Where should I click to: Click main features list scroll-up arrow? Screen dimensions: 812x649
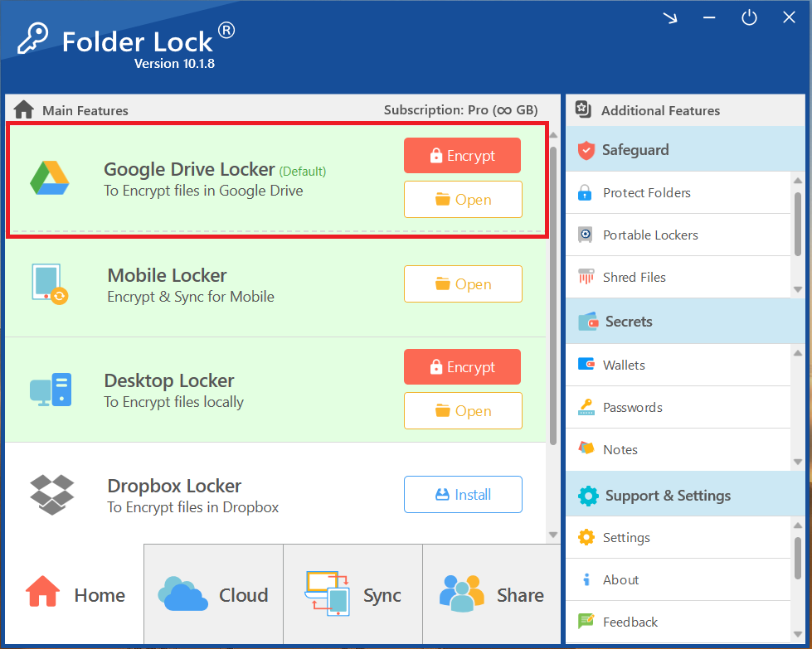point(553,135)
